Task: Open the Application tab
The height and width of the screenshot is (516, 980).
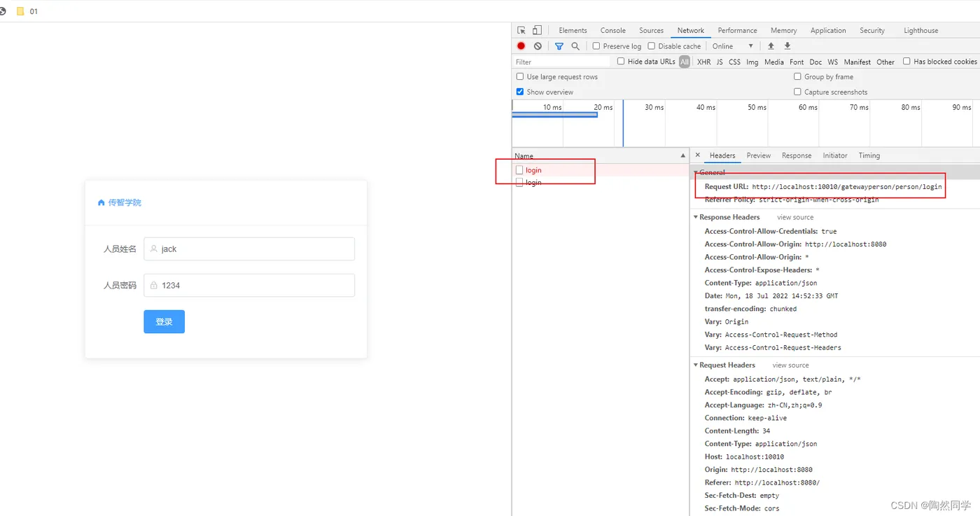Action: (828, 30)
